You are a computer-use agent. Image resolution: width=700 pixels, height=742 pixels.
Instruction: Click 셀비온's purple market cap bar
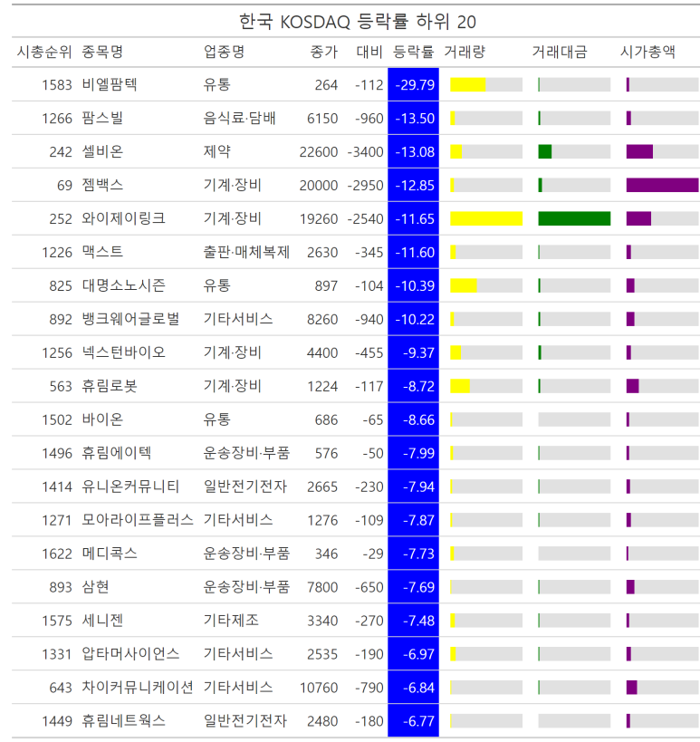639,151
